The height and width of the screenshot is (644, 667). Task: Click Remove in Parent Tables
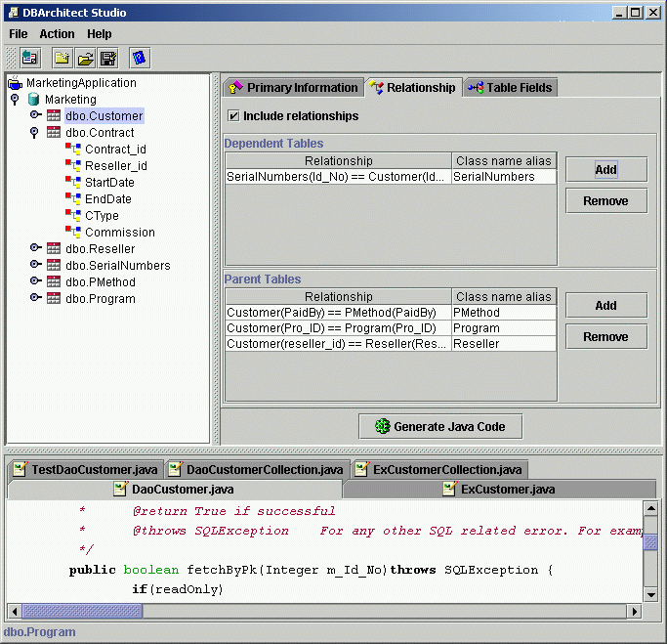point(606,337)
